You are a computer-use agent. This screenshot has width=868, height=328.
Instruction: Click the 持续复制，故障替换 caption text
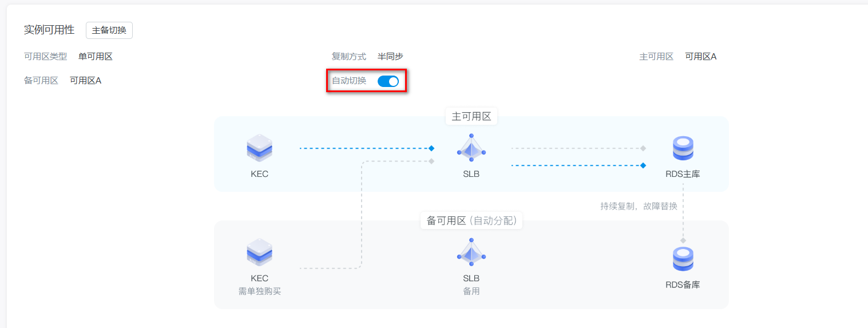pyautogui.click(x=639, y=206)
